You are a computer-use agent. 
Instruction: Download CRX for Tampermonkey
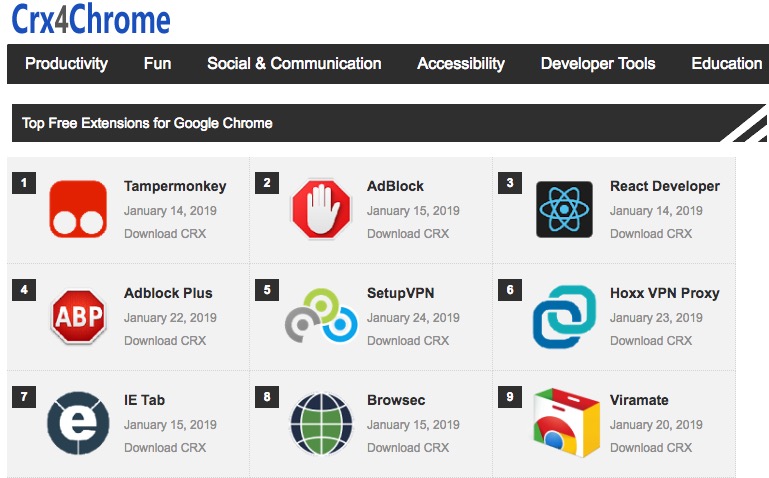point(165,234)
